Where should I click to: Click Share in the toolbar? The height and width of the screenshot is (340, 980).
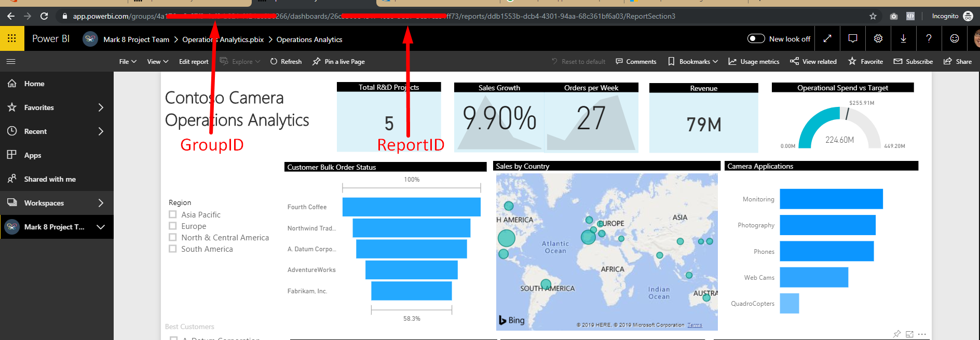click(958, 61)
